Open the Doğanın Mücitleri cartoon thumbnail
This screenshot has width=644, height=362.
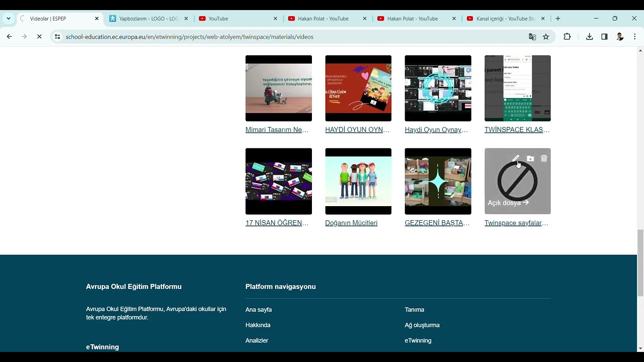pos(358,181)
